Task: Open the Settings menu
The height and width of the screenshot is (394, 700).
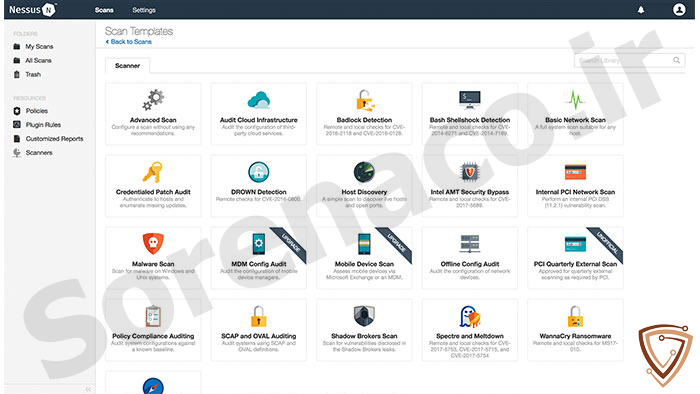Action: pos(144,10)
